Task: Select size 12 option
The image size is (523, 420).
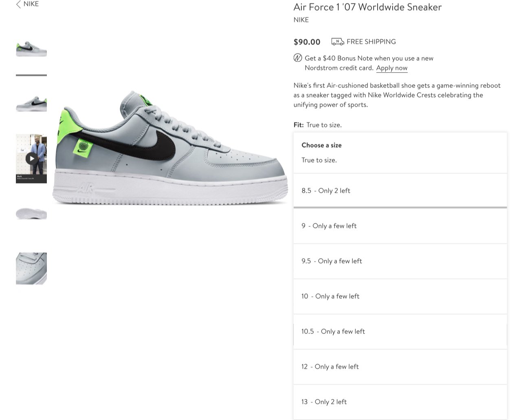Action: 400,367
